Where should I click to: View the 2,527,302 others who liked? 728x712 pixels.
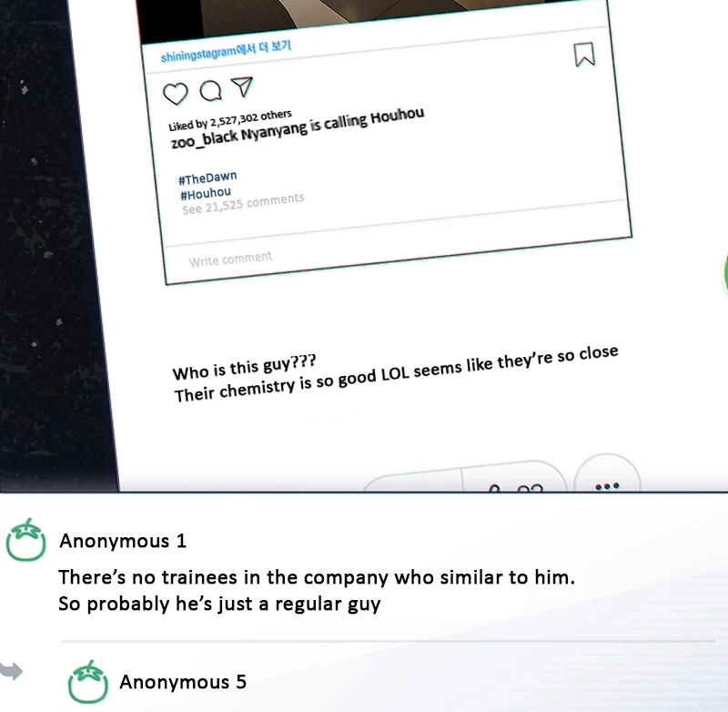[x=251, y=119]
